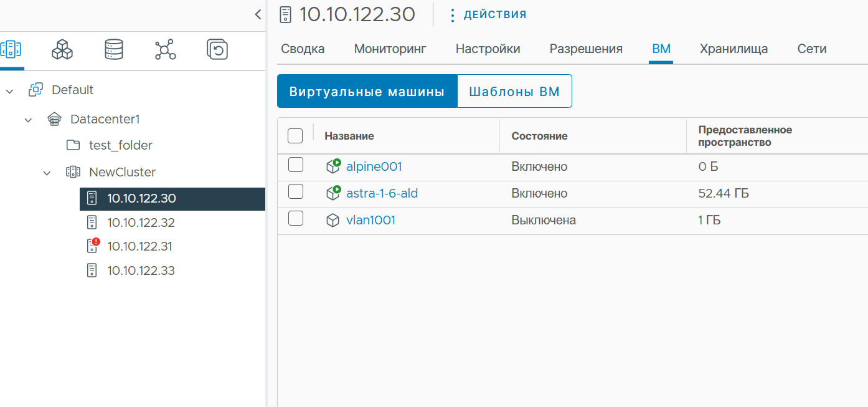This screenshot has width=868, height=407.
Task: Collapse the Datacenter1 tree node
Action: click(x=28, y=120)
